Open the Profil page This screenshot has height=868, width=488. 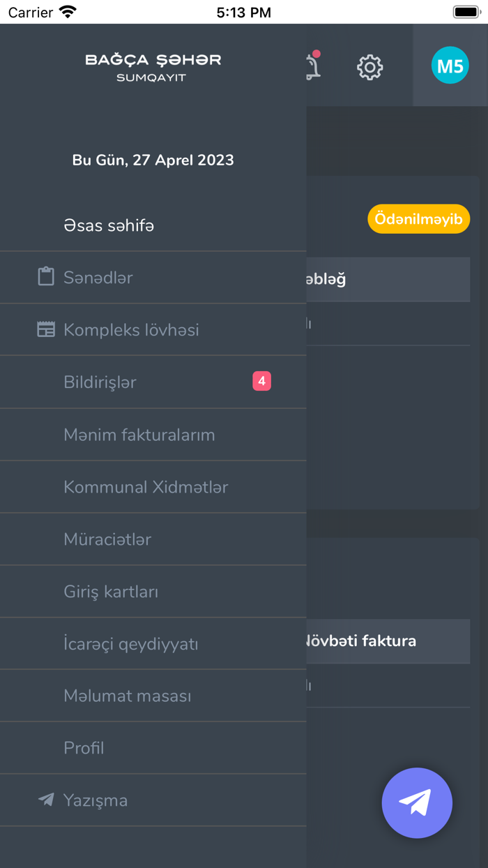(x=84, y=748)
